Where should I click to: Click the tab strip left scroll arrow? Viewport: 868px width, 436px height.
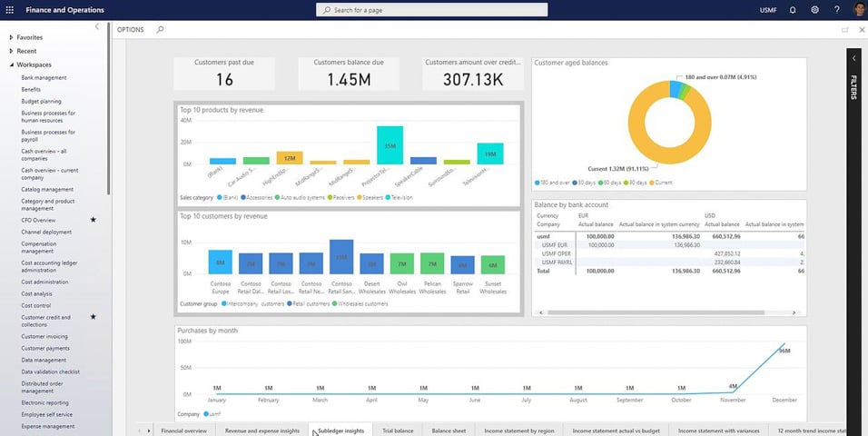[x=139, y=431]
